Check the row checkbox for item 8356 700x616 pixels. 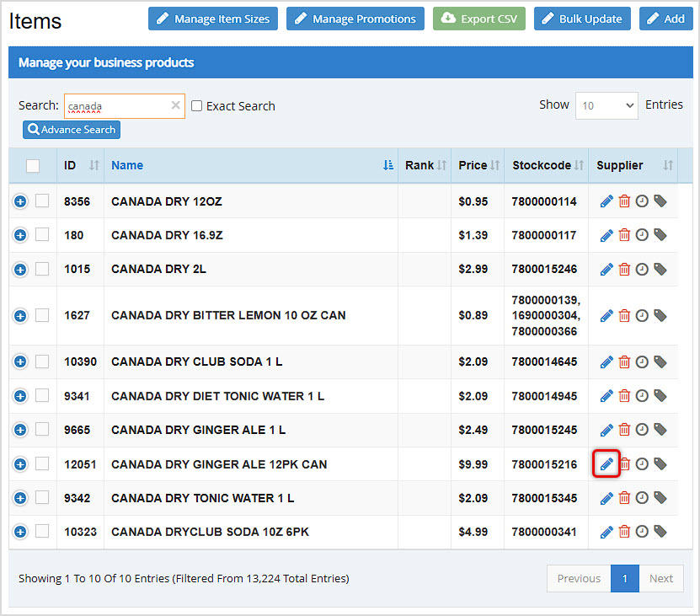coord(42,201)
